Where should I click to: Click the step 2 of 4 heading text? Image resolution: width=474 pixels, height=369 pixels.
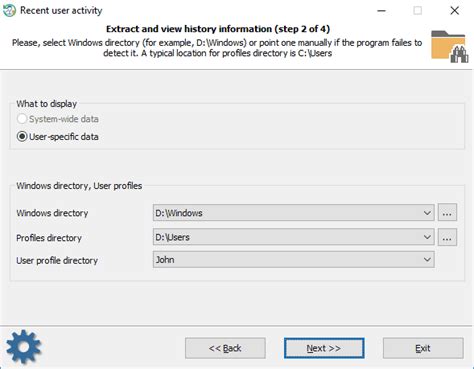[218, 29]
